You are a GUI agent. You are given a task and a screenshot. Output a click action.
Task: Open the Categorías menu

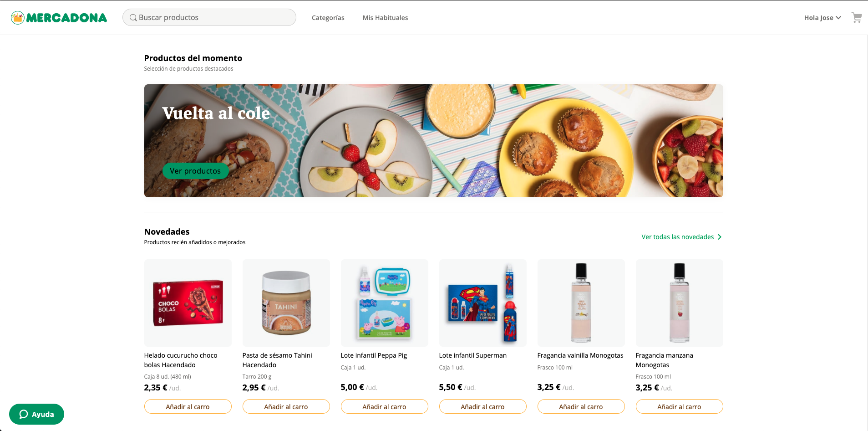[x=328, y=18]
